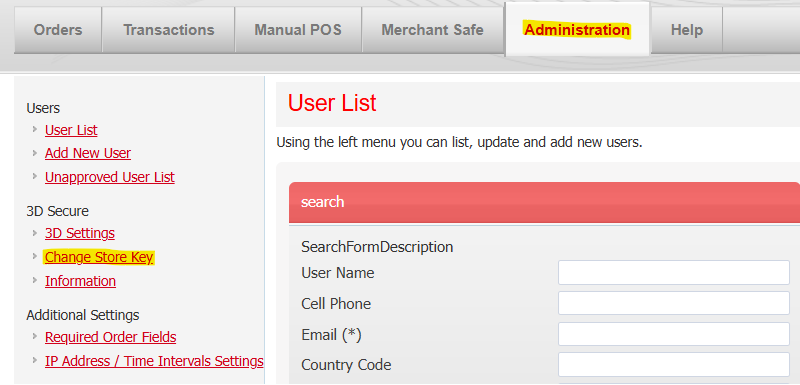Image resolution: width=800 pixels, height=385 pixels.
Task: Open the Manual POS tab
Action: point(298,30)
